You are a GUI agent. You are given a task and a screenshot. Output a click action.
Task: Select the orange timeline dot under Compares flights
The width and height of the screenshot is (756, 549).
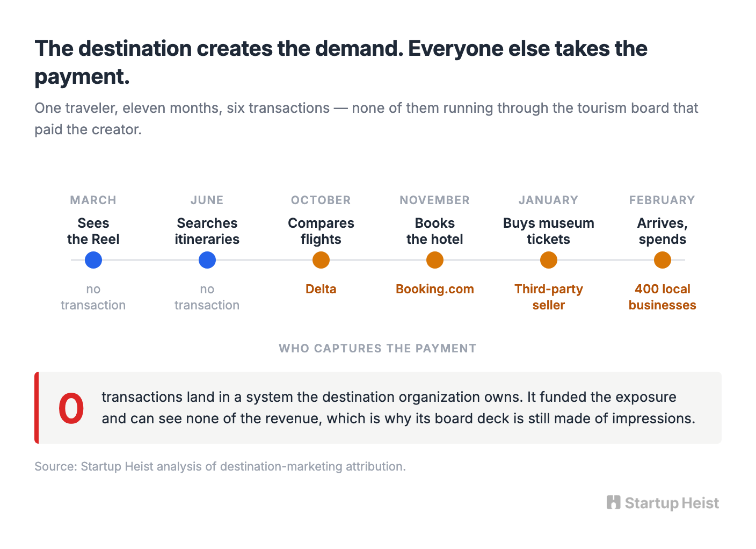[x=321, y=260]
